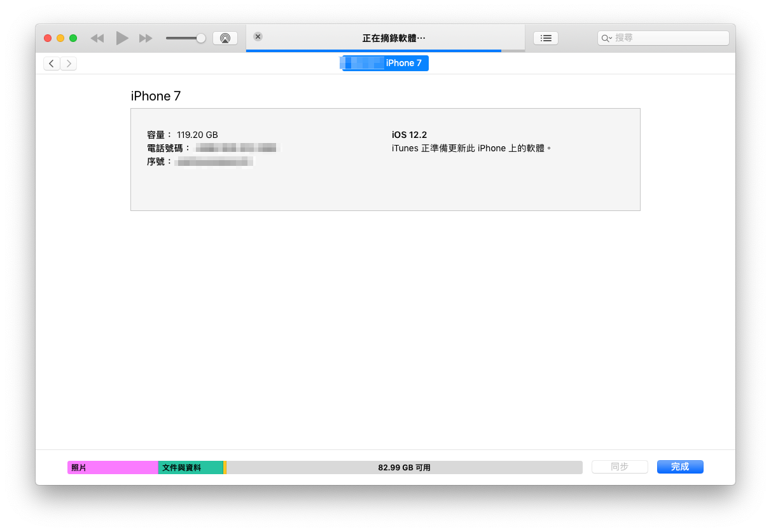The width and height of the screenshot is (771, 532).
Task: Zoom the window with green button
Action: tap(73, 38)
